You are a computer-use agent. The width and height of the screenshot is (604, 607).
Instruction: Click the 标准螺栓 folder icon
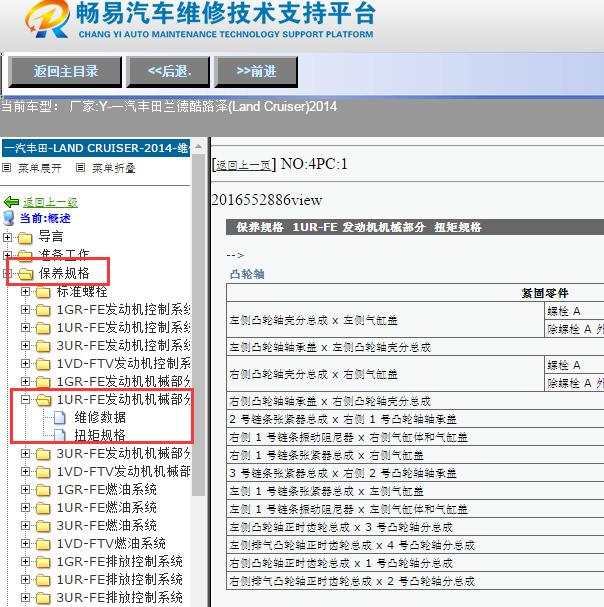[43, 292]
